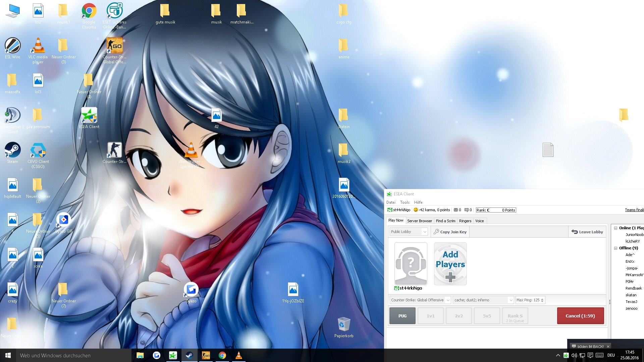Click the ESL Wire desktop icon

pos(13,46)
